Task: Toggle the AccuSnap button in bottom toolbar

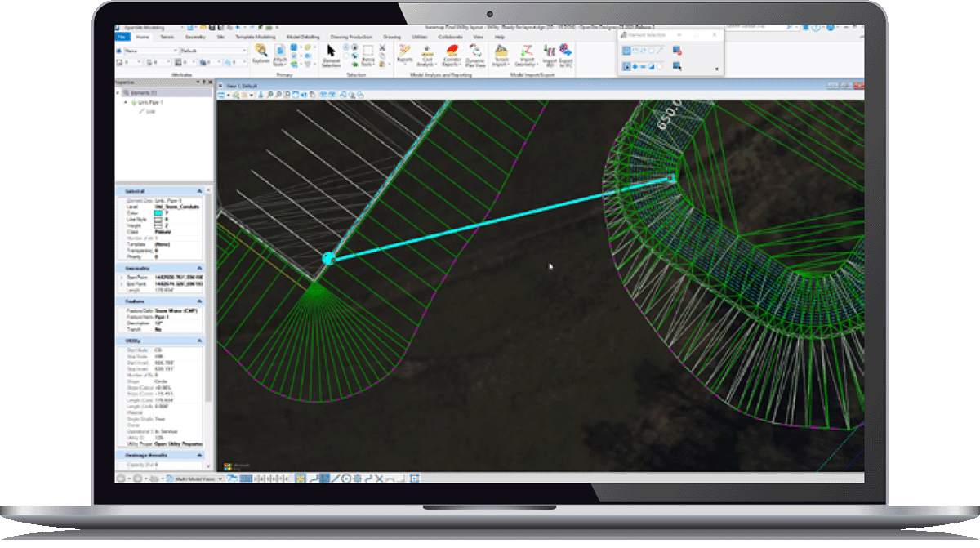Action: (300, 478)
